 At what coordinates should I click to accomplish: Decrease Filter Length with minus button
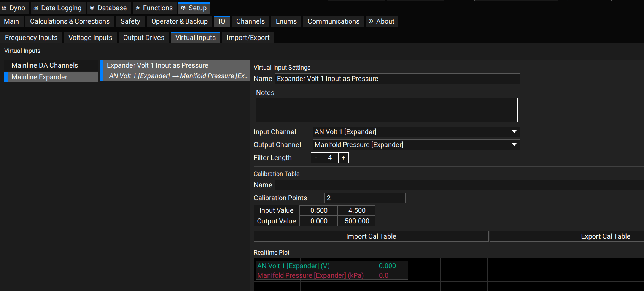(x=316, y=158)
